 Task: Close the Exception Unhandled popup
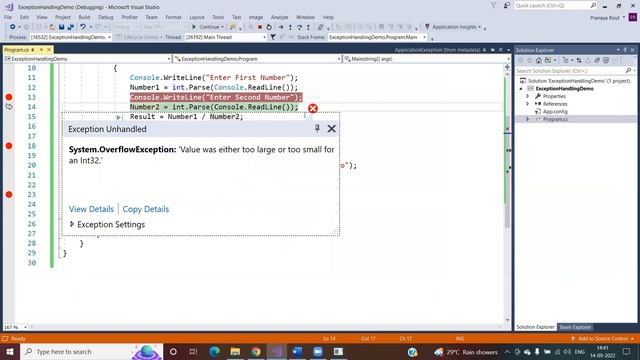331,129
